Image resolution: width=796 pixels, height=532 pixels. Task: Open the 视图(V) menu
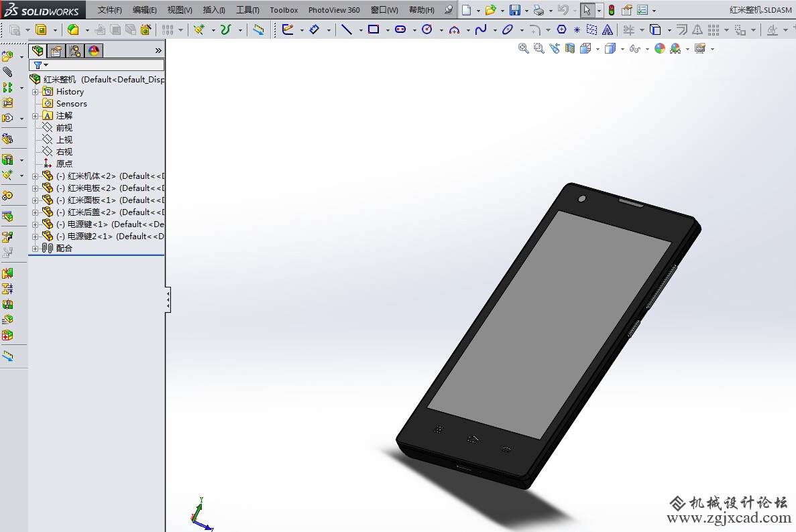(x=180, y=9)
